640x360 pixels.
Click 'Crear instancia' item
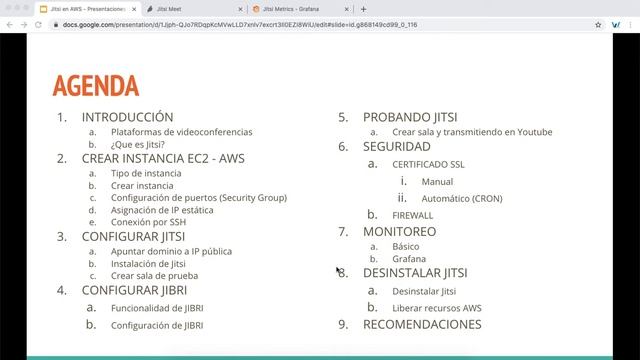142,186
